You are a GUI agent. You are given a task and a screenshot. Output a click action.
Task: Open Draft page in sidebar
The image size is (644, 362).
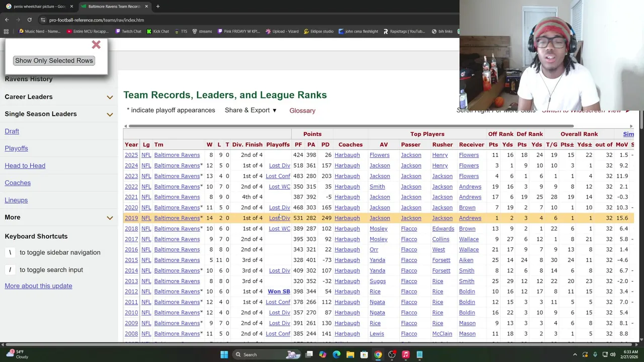tap(12, 131)
